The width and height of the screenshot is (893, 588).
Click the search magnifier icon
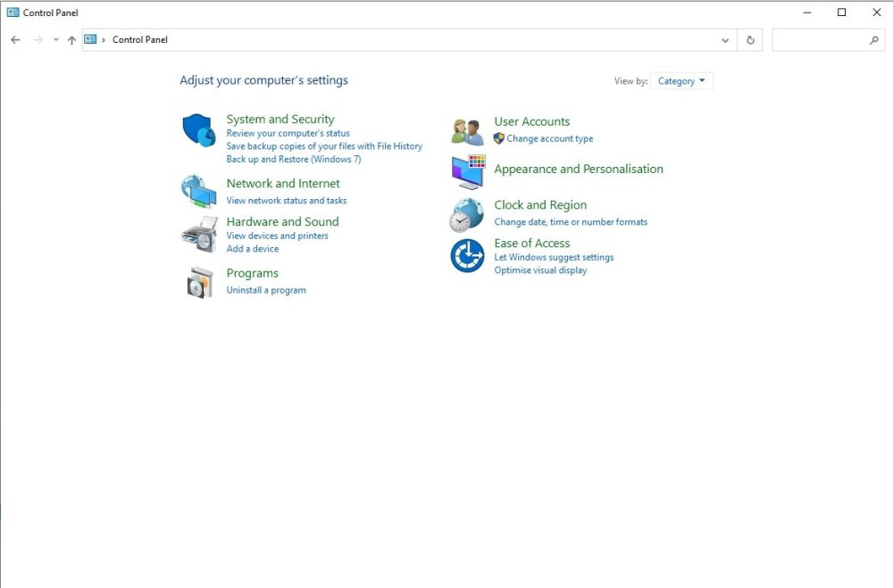[874, 40]
